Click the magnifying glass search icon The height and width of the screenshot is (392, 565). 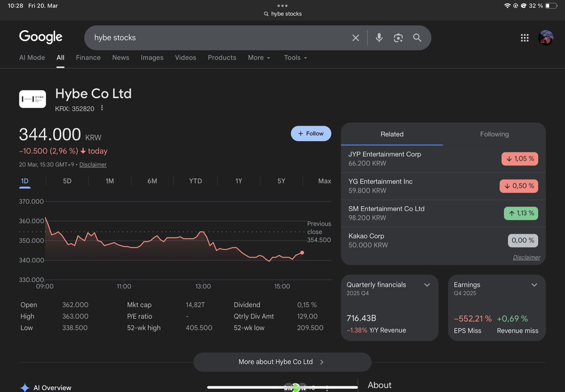coord(417,38)
